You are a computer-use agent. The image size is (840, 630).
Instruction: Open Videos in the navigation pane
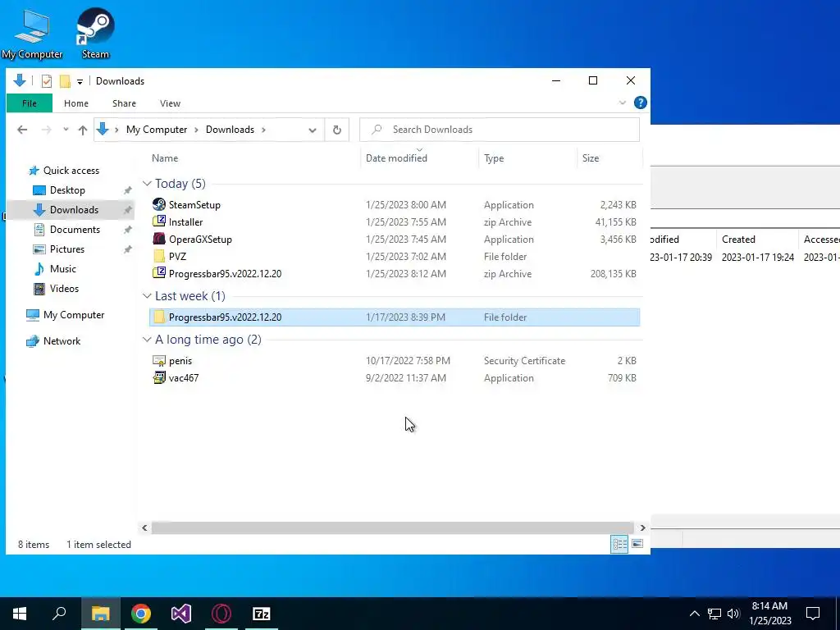pos(64,288)
